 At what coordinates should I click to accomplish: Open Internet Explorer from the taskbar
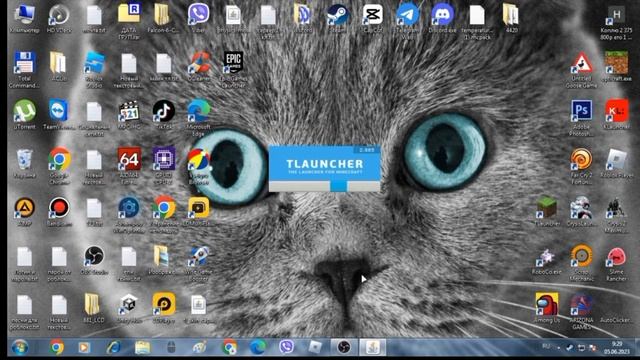(x=113, y=347)
